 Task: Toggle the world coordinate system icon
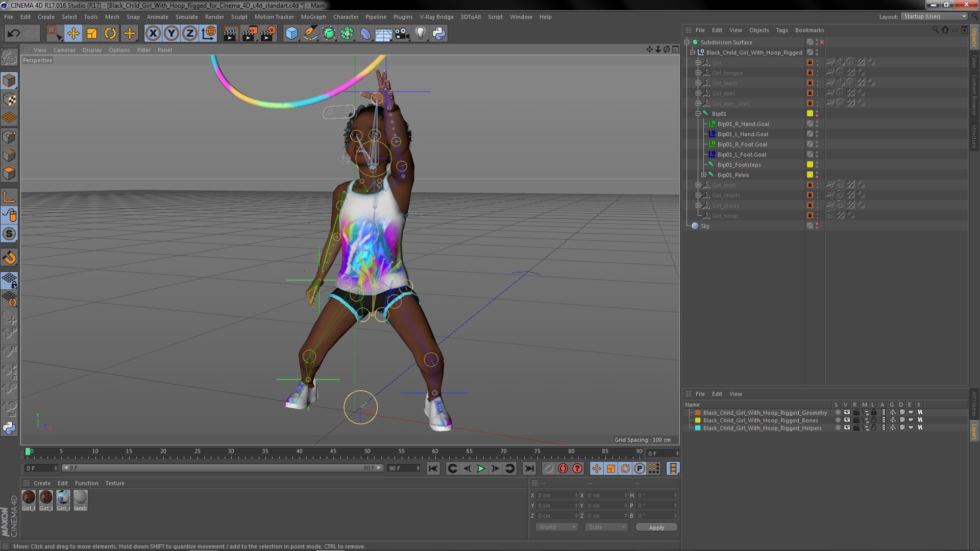[209, 34]
